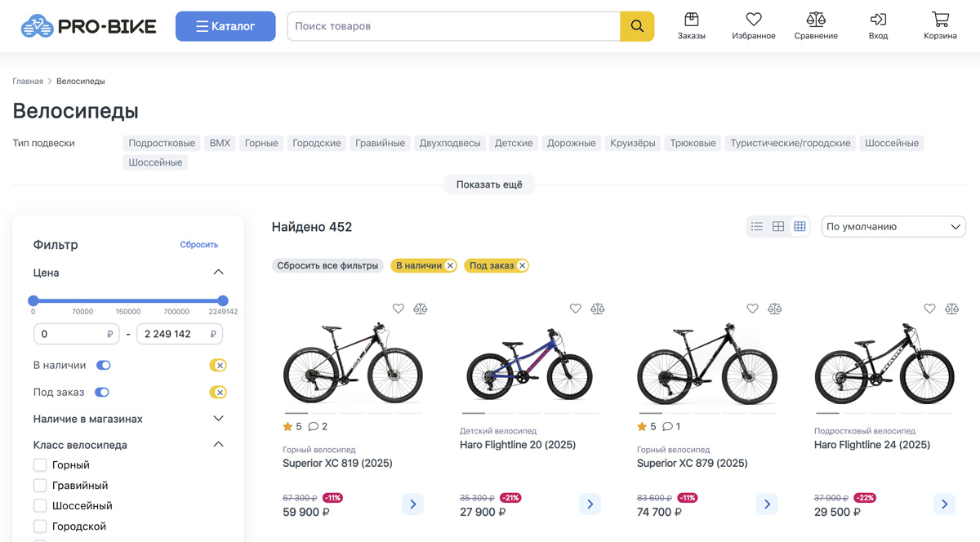Open Superior XC 879 via arrow button
980x542 pixels.
point(767,504)
